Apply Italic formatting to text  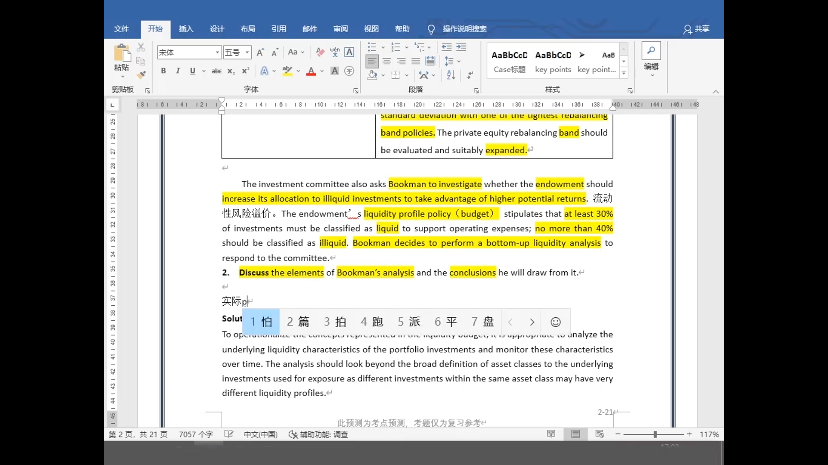[x=178, y=71]
